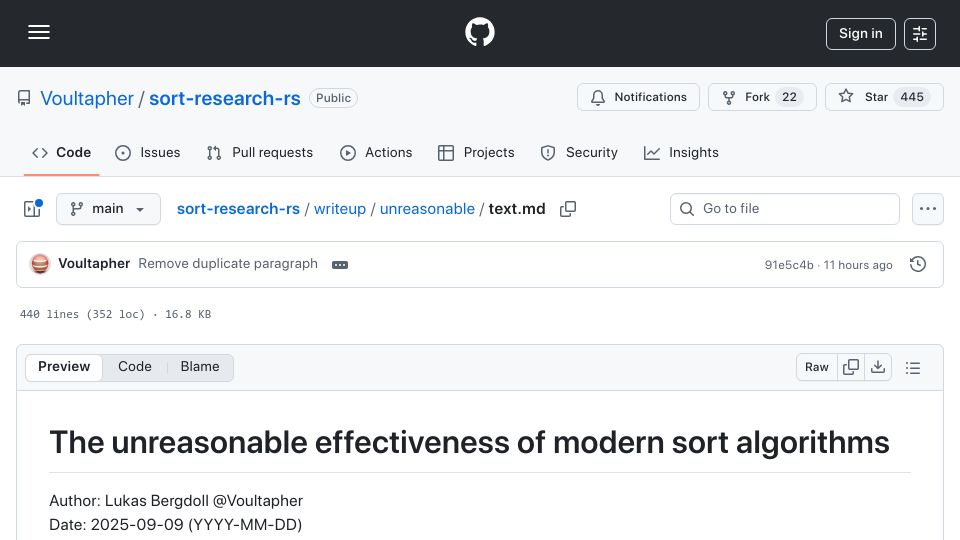Navigate to the unreasonable folder breadcrumb
Screen dimensions: 960x540
click(427, 209)
